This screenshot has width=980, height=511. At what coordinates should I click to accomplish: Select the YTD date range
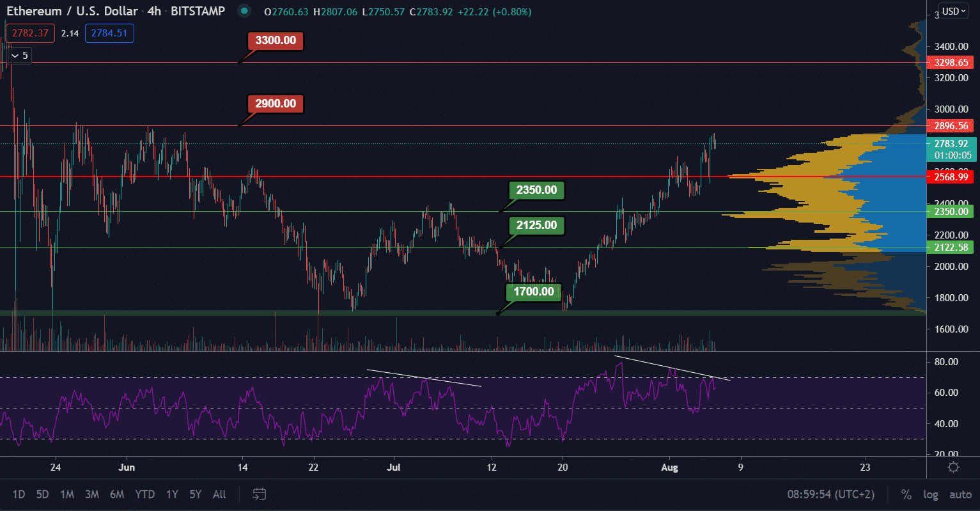click(145, 494)
